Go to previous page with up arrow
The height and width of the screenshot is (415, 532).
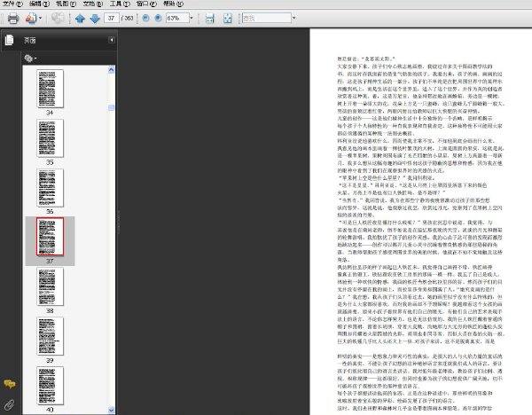(80, 19)
